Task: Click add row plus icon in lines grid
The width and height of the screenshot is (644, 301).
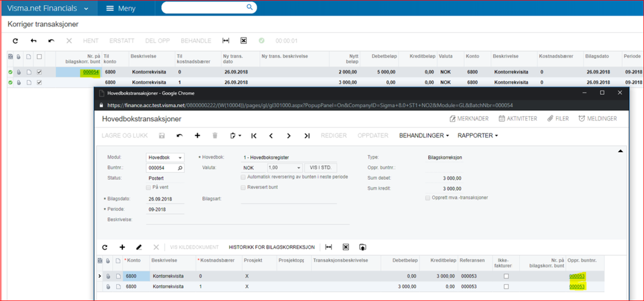Action: click(x=122, y=248)
